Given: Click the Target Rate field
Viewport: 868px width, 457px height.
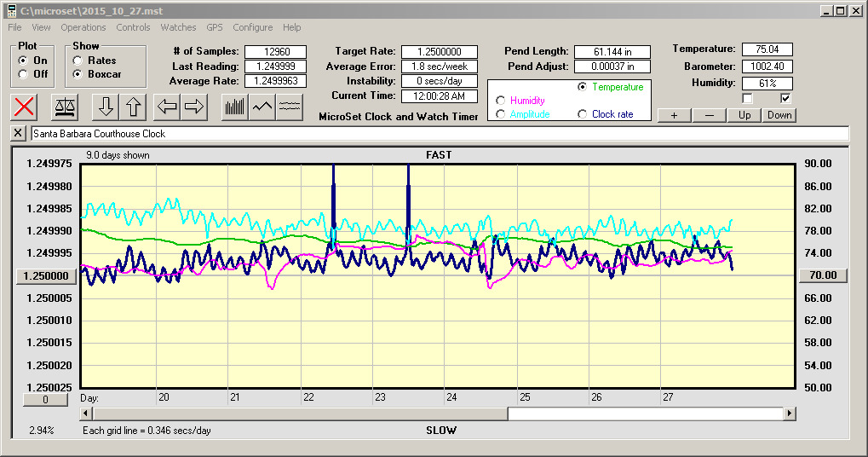Looking at the screenshot, I should click(440, 51).
